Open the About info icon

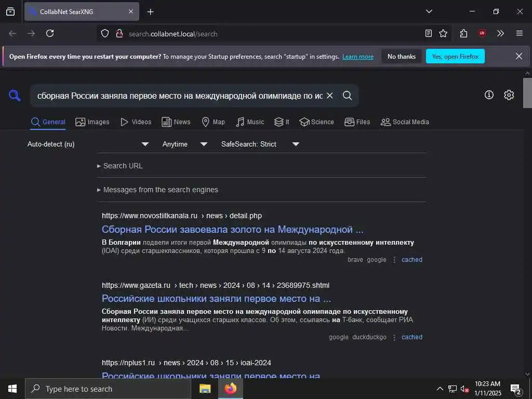489,95
